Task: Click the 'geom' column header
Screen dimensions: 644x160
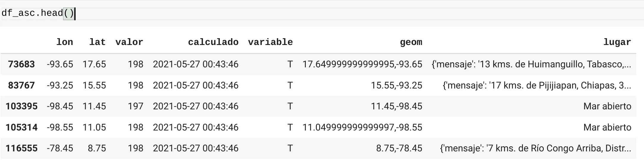Action: (411, 42)
